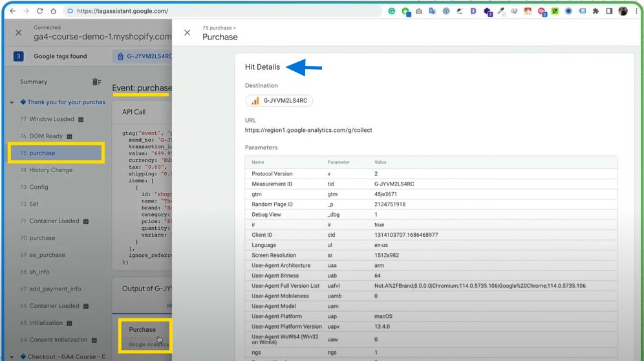Image resolution: width=644 pixels, height=361 pixels.
Task: Open the browser home page
Action: (54, 11)
